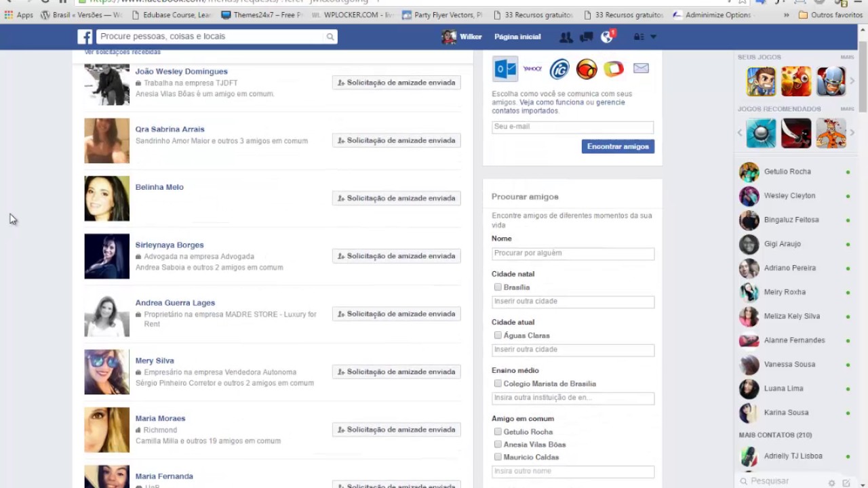Check Mauricio Caldas mutual friend checkbox
The width and height of the screenshot is (868, 488).
click(x=498, y=457)
